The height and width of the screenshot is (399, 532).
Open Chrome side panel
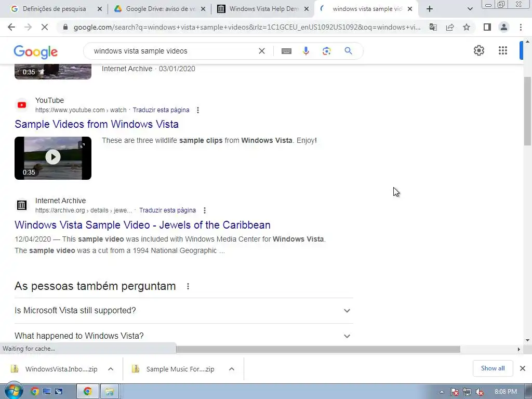(487, 27)
